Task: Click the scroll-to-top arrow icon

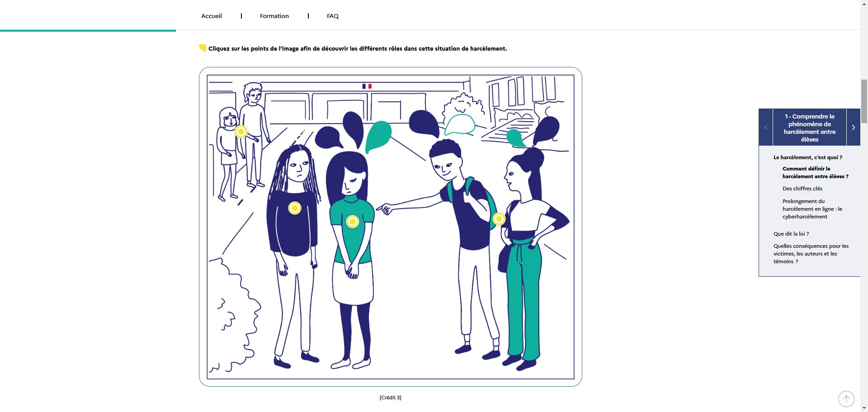Action: (846, 399)
